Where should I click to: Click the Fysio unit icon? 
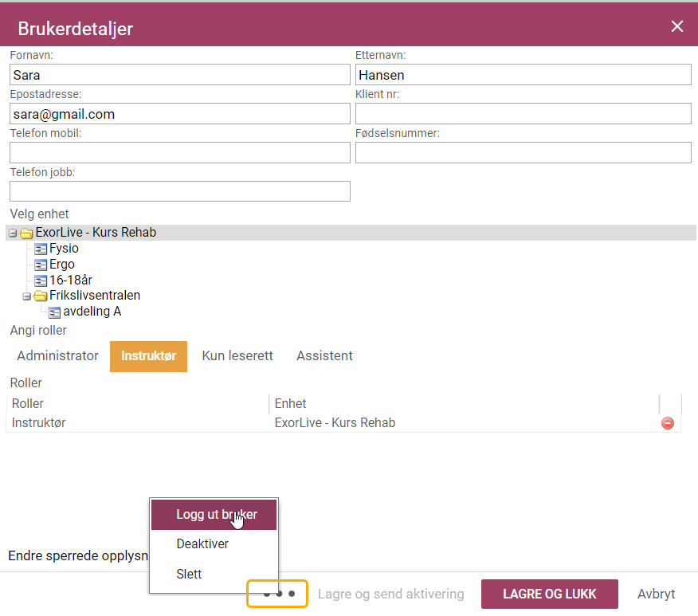tap(41, 249)
